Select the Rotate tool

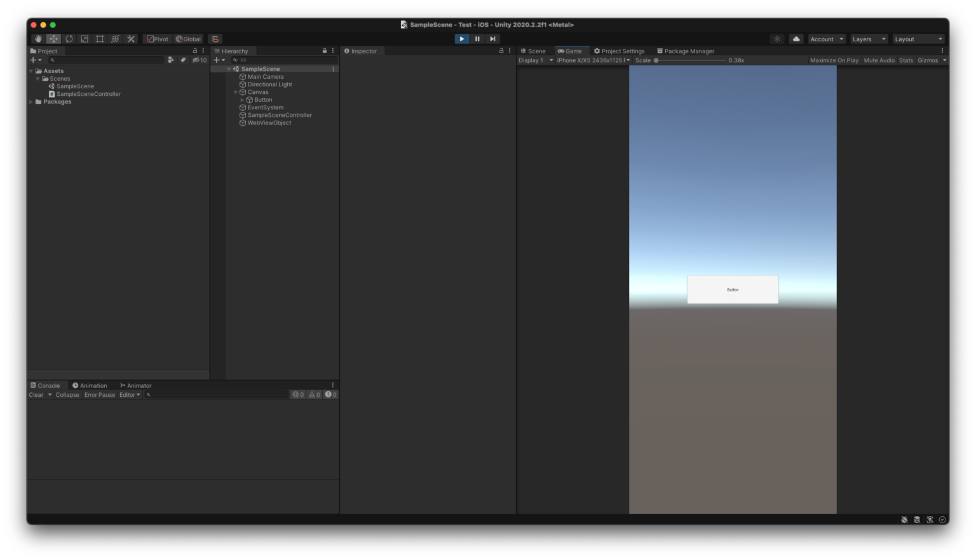(68, 39)
